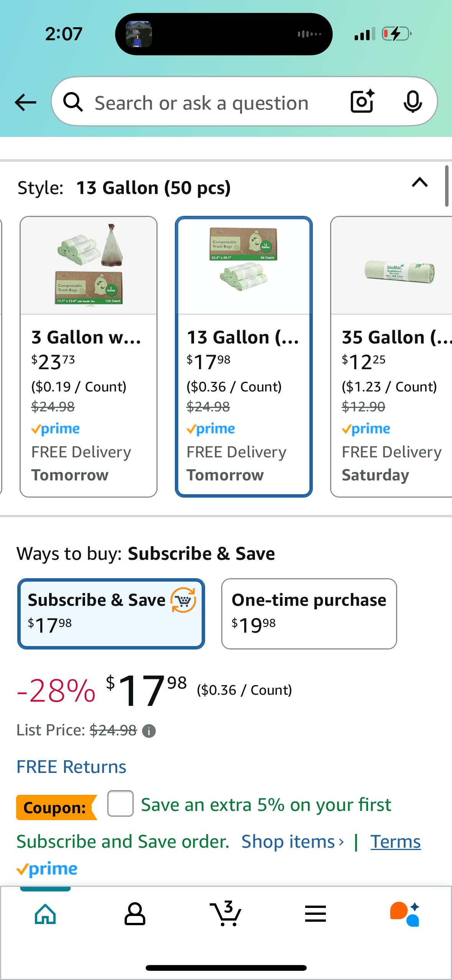The image size is (452, 980).
Task: Tap List Price info icon
Action: [149, 731]
